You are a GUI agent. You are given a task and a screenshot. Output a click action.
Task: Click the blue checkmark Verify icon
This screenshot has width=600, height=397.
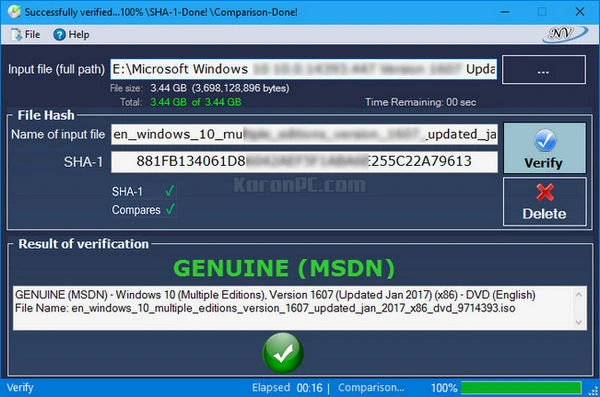(x=545, y=141)
